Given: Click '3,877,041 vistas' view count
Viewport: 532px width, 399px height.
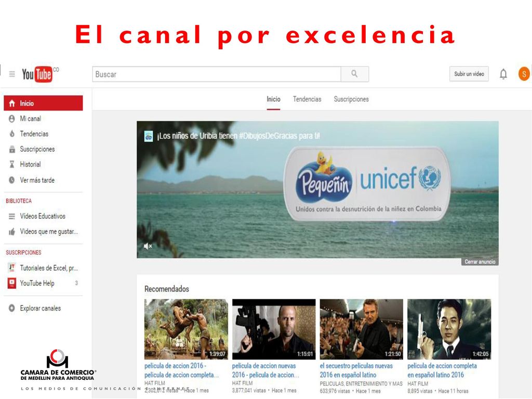Looking at the screenshot, I should pos(249,391).
